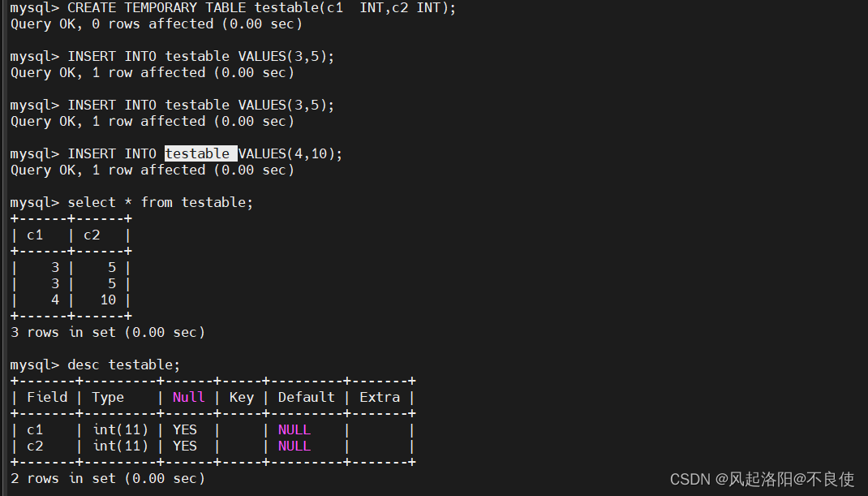The image size is (868, 496).
Task: Click the 'desc testable;' command
Action: (123, 364)
